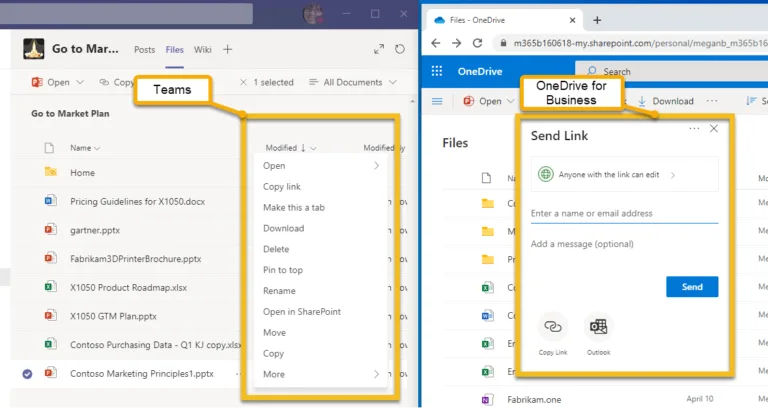Open Fabrikam.one in OneDrive files
The width and height of the screenshot is (768, 408).
[x=534, y=400]
